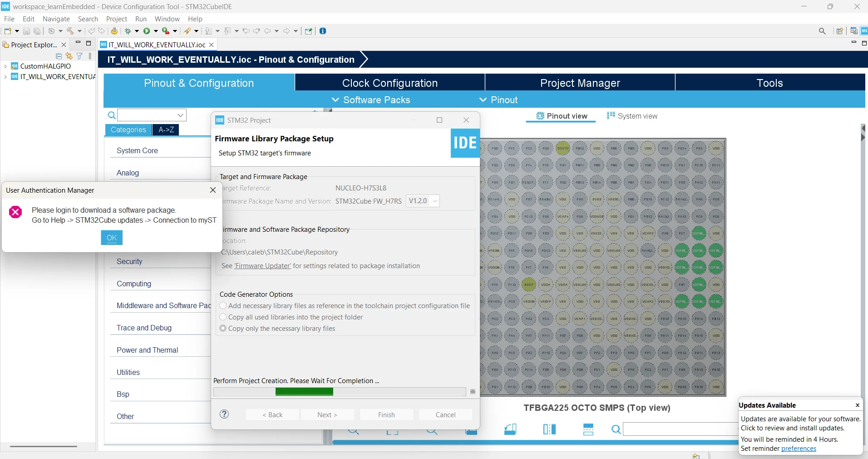Select 'Add necessary library files as reference' radio
Viewport: 868px width, 459px height.
click(223, 305)
